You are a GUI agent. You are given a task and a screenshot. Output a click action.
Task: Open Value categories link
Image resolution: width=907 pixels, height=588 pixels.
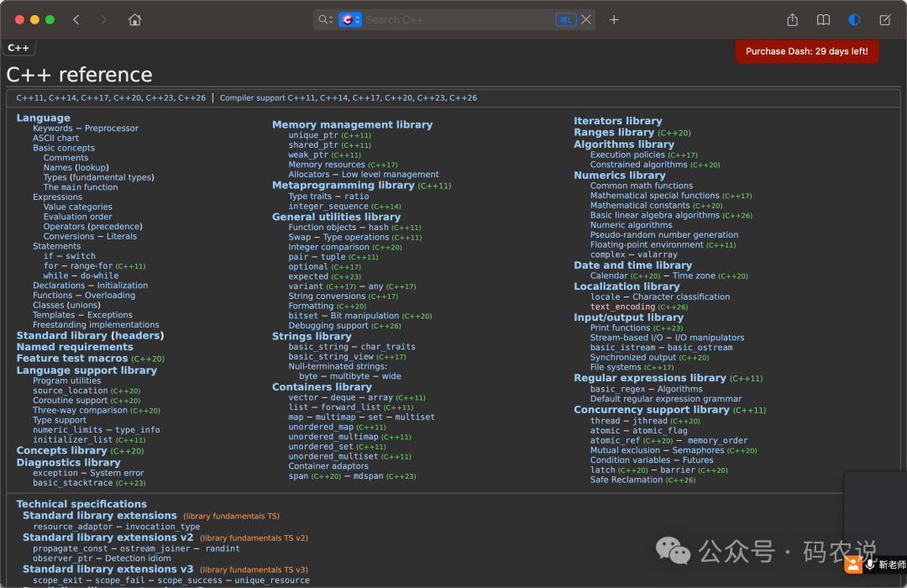pyautogui.click(x=77, y=207)
